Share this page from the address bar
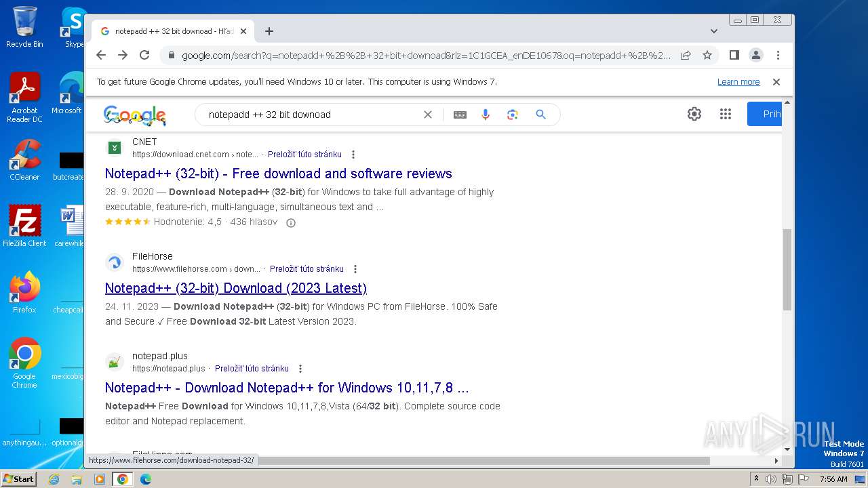 point(686,55)
